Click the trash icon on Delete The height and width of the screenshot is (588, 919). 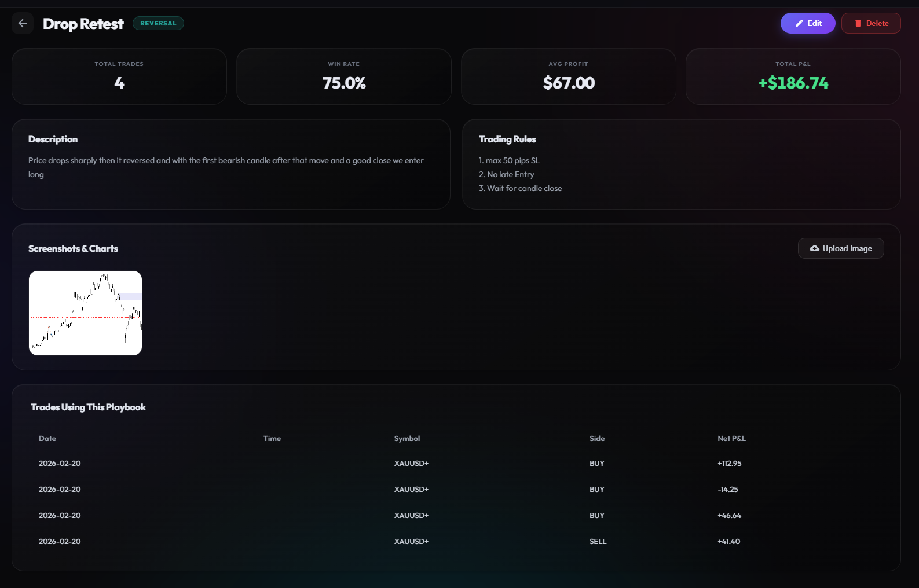click(858, 23)
